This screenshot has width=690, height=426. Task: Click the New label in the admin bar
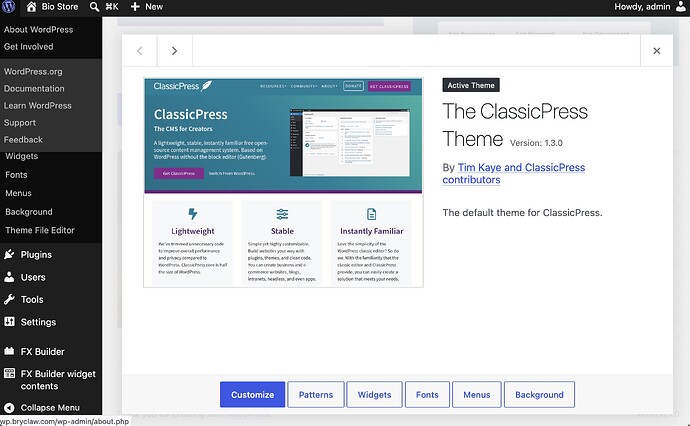click(x=154, y=7)
